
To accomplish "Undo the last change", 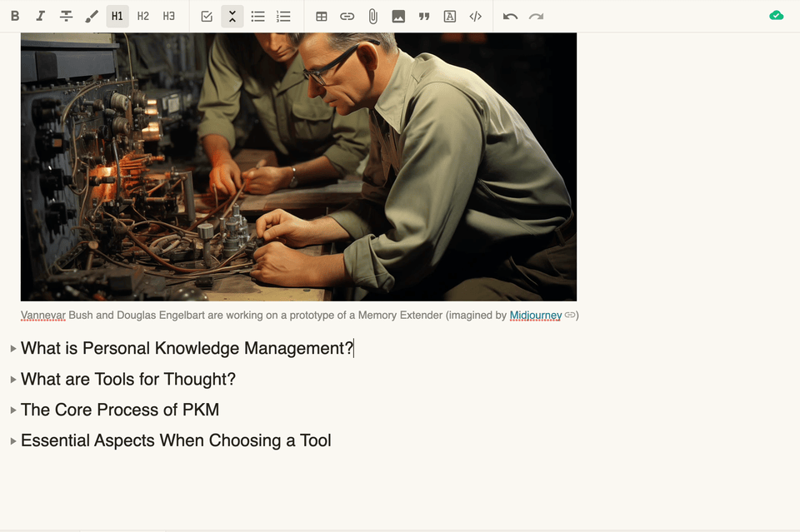I will (510, 17).
